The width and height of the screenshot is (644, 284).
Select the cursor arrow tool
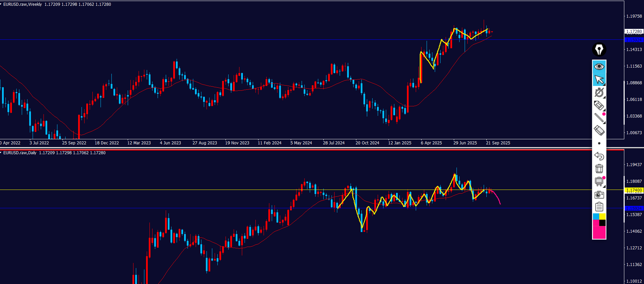(599, 79)
